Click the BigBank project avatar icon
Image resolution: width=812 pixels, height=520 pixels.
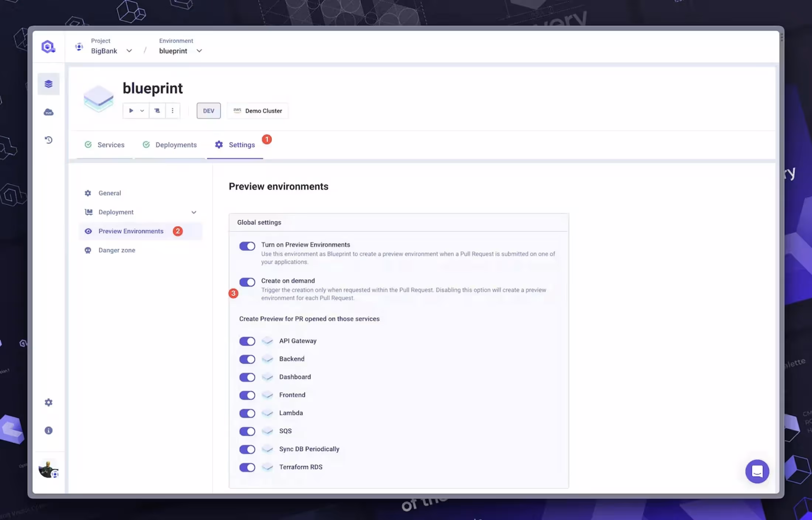[x=79, y=47]
